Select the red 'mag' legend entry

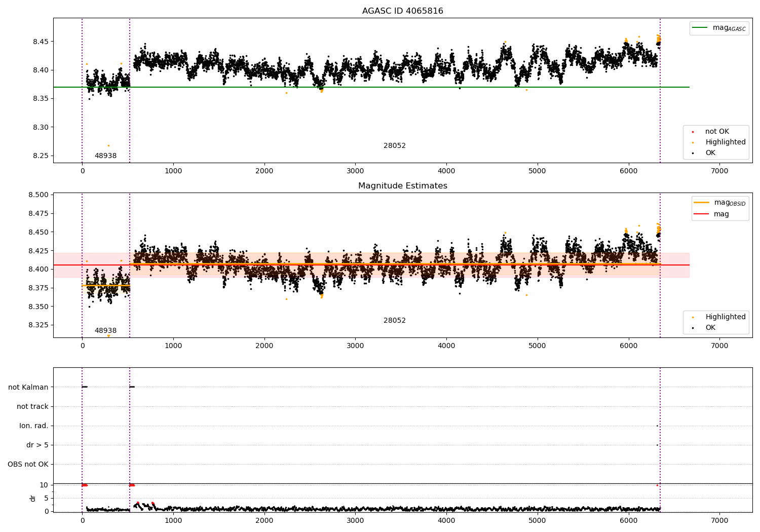(721, 214)
